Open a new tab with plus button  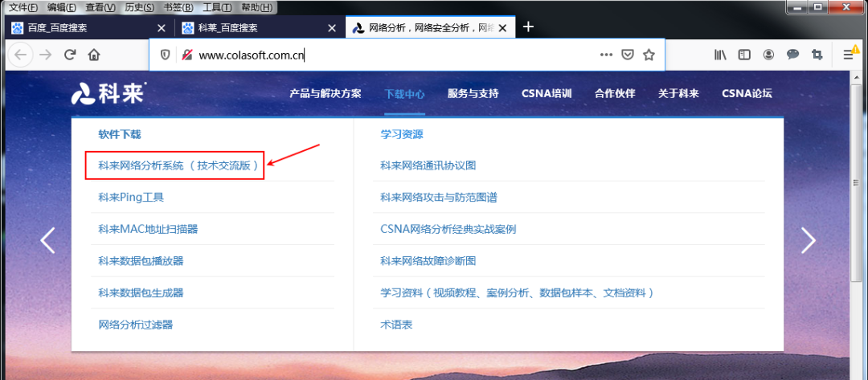(528, 27)
